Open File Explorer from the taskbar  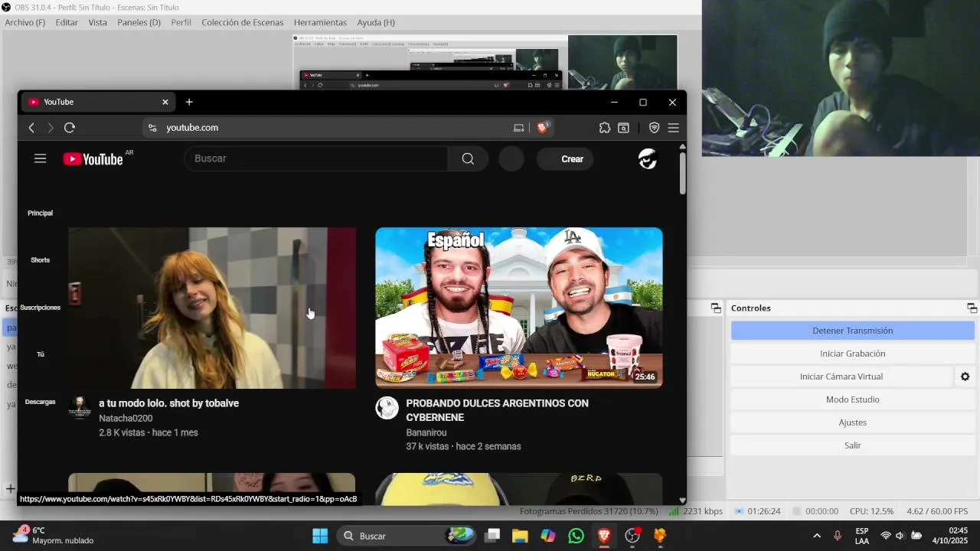tap(520, 536)
